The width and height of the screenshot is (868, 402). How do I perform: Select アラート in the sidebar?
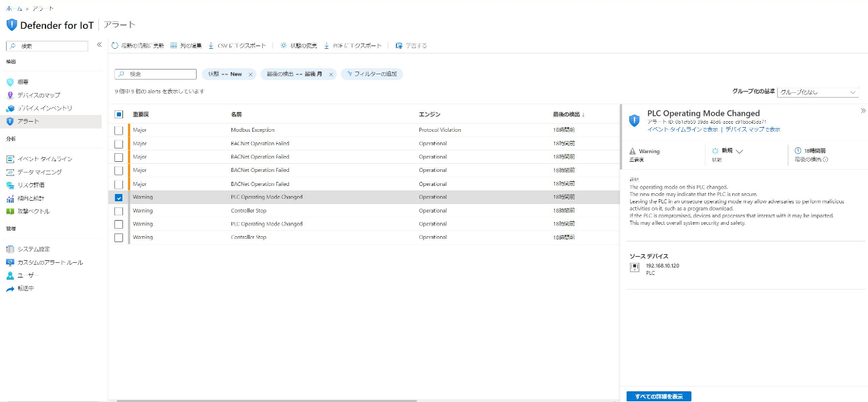tap(28, 121)
